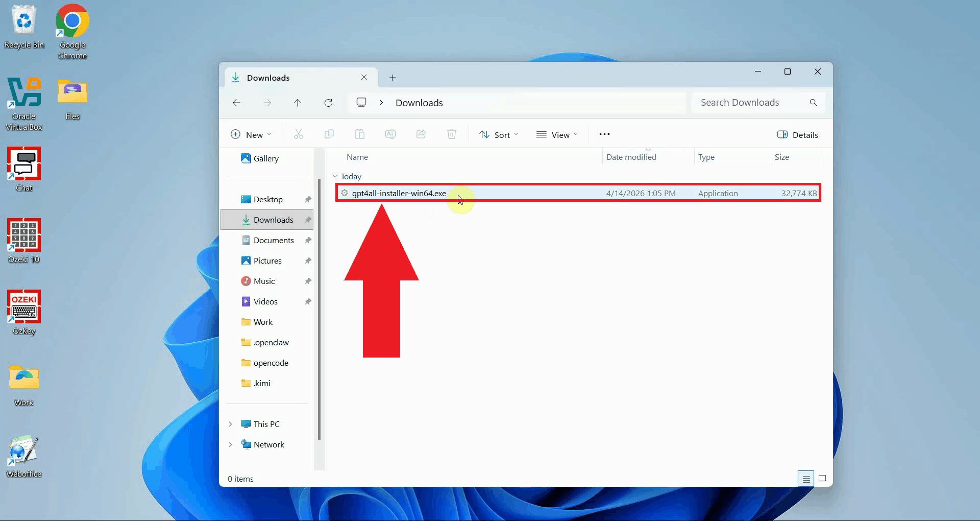Select gpt4all-installer-win64.exe file
The height and width of the screenshot is (521, 980).
click(399, 193)
